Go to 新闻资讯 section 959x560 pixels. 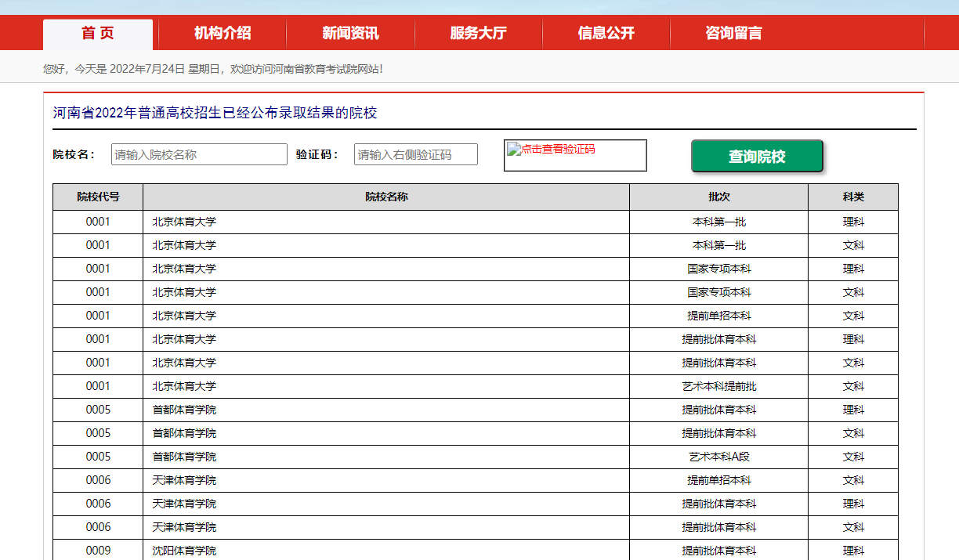[x=350, y=33]
